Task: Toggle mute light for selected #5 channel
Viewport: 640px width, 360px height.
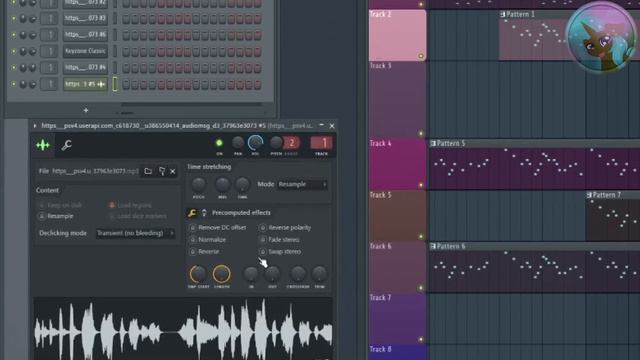Action: point(13,84)
